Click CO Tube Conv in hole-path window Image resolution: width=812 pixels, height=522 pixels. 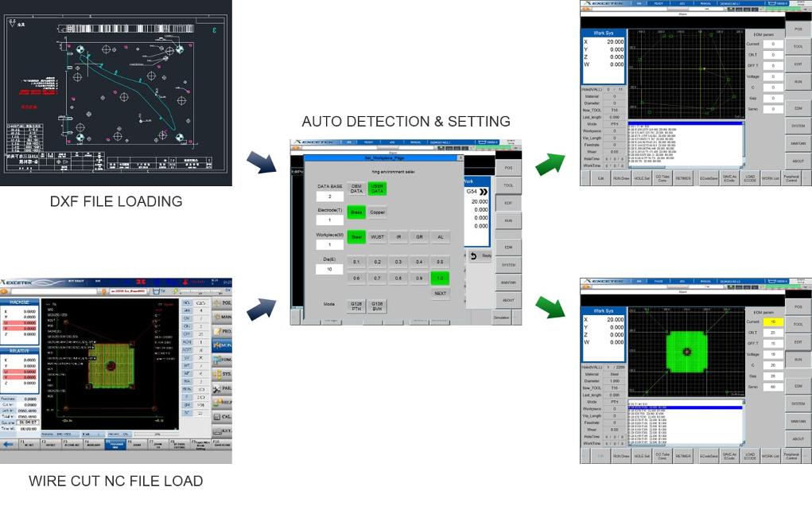(x=662, y=178)
